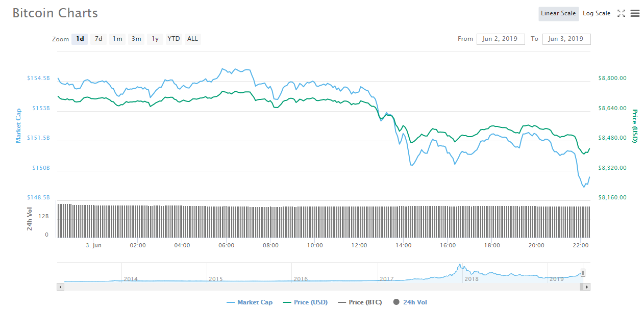Toggle 24h Vol series in legend
This screenshot has width=644, height=310.
tap(410, 302)
